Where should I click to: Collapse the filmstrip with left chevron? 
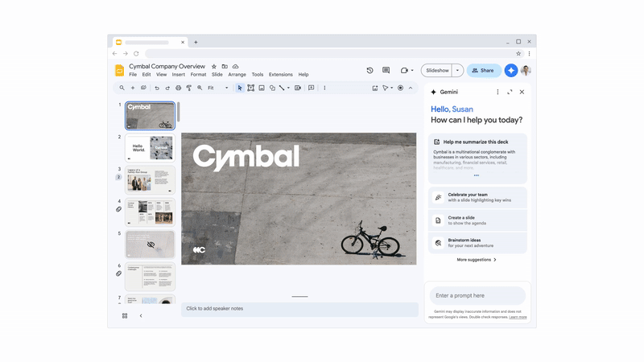pos(141,316)
